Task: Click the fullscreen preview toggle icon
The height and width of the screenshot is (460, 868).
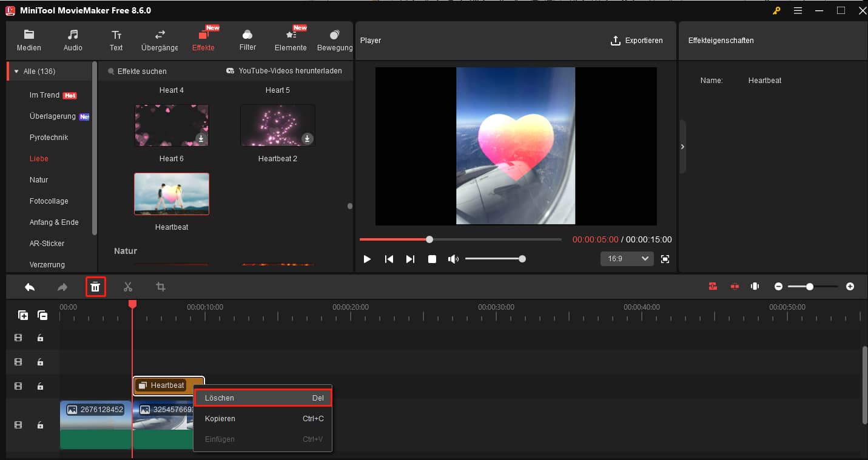Action: 665,259
